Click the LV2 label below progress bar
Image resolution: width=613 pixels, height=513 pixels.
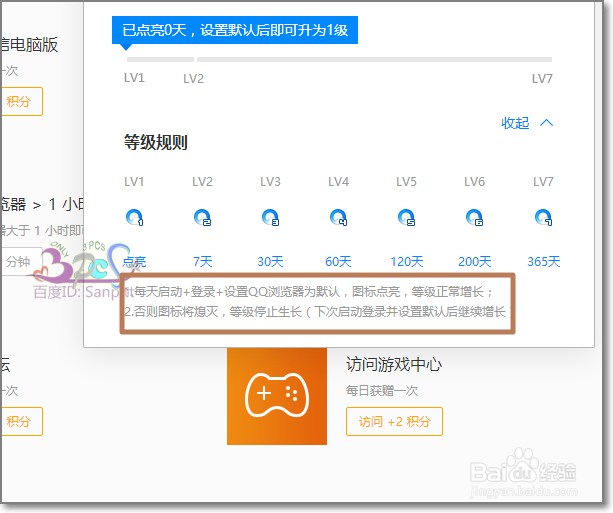pos(194,79)
